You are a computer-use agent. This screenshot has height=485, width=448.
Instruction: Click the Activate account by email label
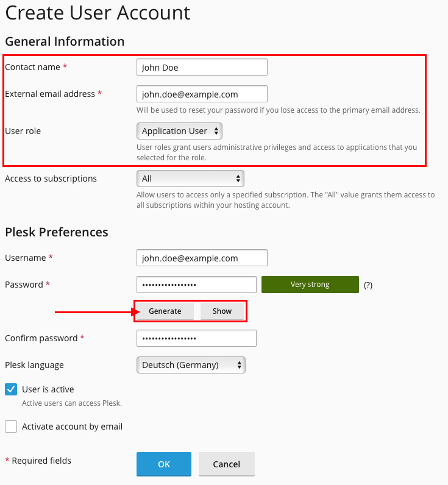(72, 427)
